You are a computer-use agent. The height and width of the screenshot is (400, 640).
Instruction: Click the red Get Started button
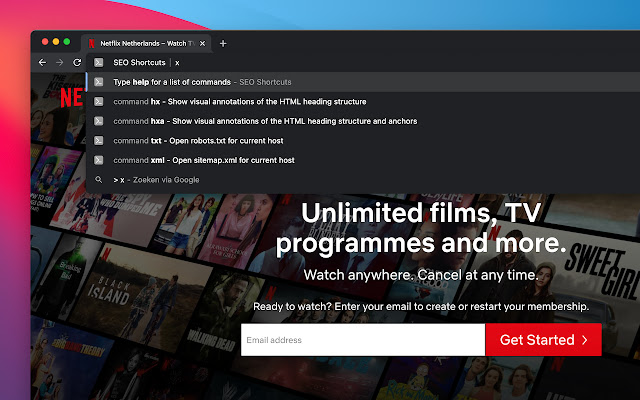point(543,340)
